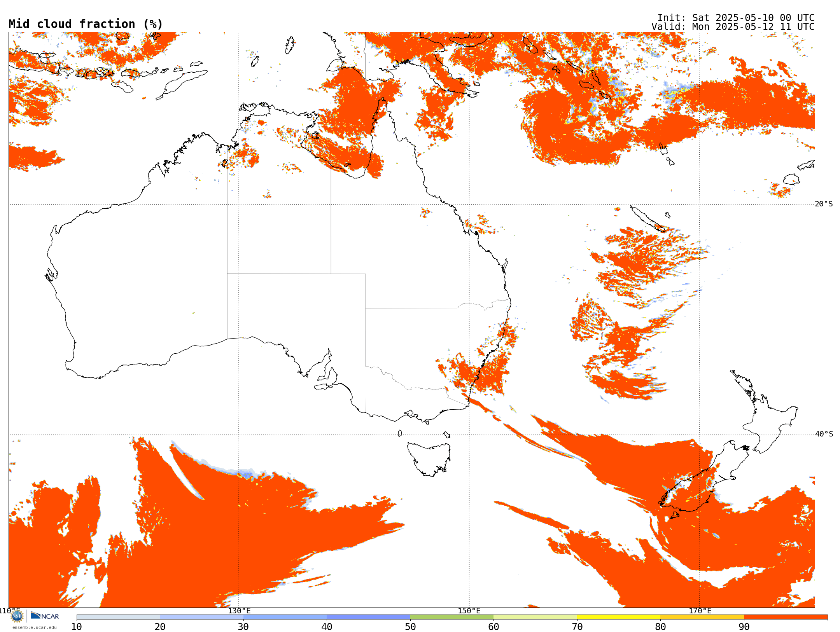Click the colorbar tick label 50
840x632 pixels.
(x=410, y=627)
